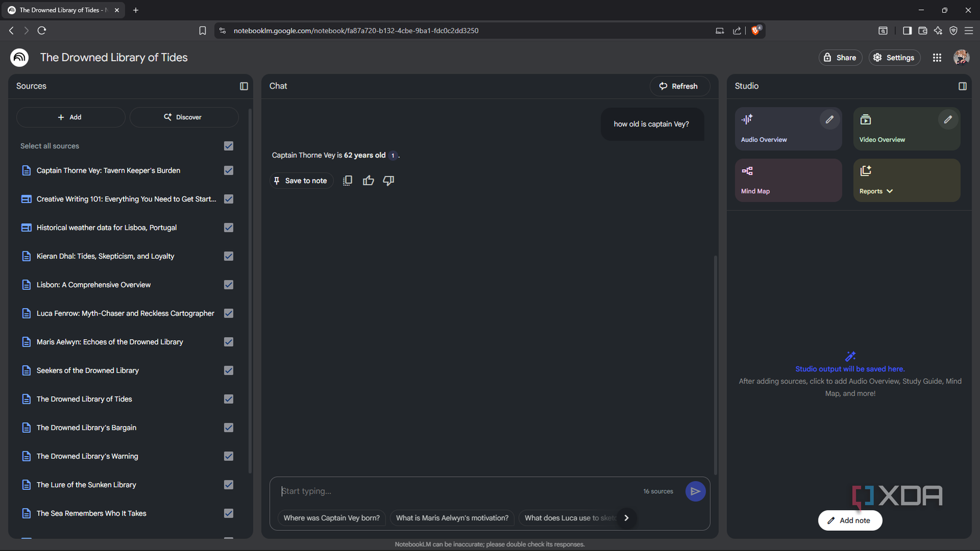Open the Google apps grid
The image size is (980, 551).
937,58
